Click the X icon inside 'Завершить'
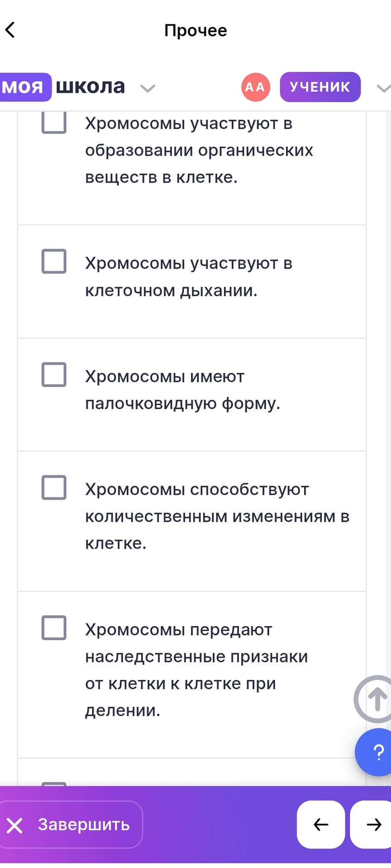 pyautogui.click(x=14, y=826)
